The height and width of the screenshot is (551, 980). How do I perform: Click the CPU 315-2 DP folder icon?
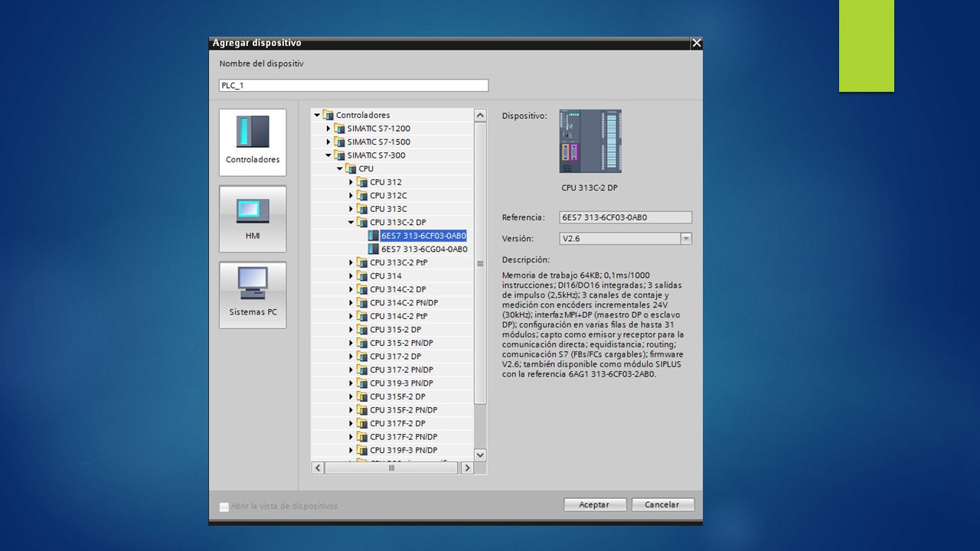pyautogui.click(x=363, y=329)
